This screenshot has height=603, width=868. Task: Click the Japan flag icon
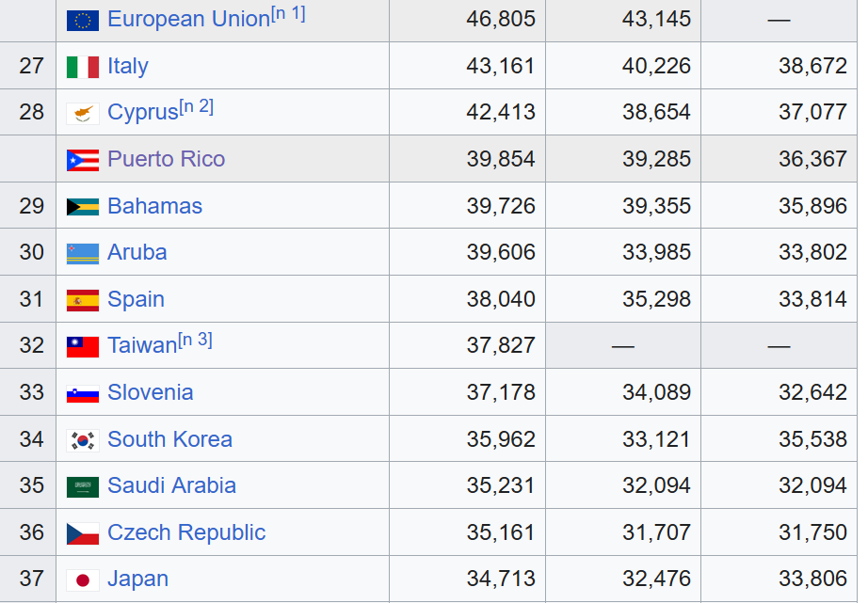pyautogui.click(x=83, y=579)
